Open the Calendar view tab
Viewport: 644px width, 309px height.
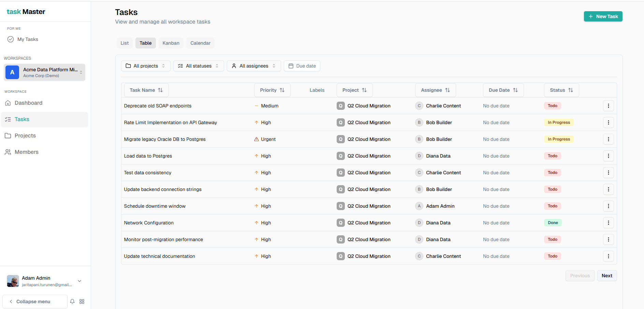pos(200,43)
